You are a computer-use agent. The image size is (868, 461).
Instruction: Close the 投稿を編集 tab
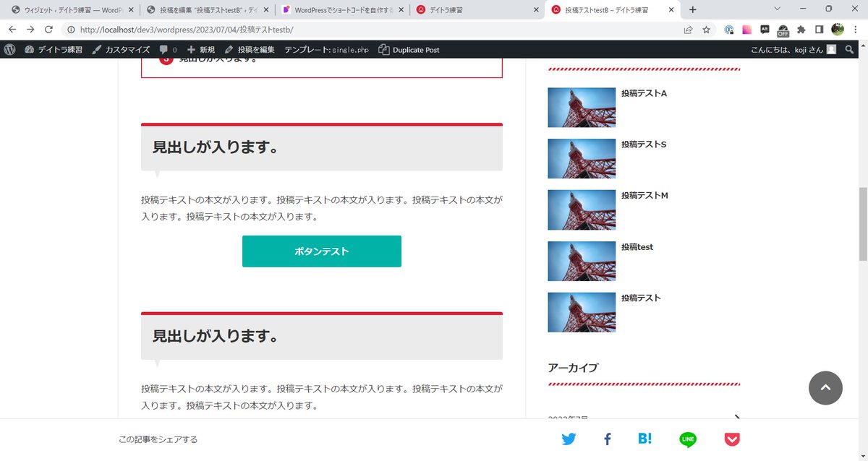[x=266, y=10]
